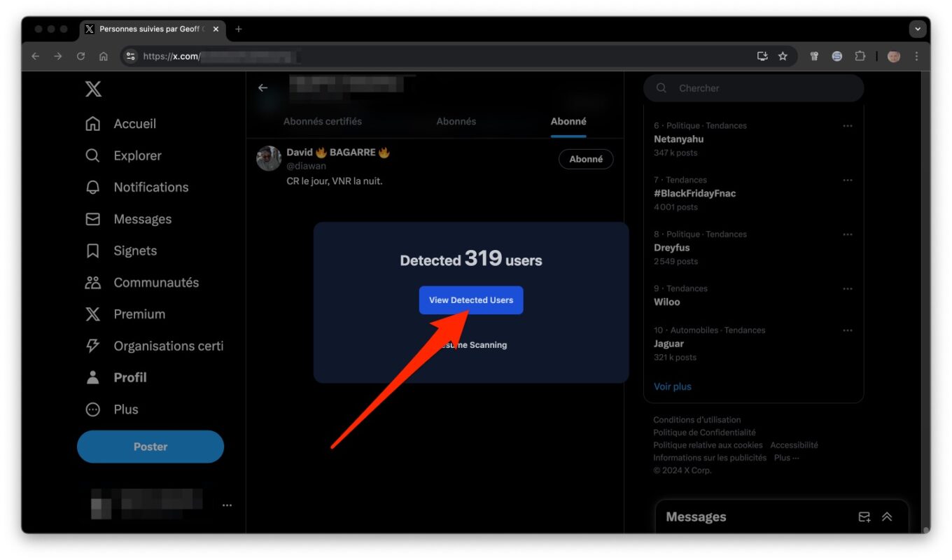The image size is (952, 560).
Task: Click View Detected Users button
Action: (471, 300)
